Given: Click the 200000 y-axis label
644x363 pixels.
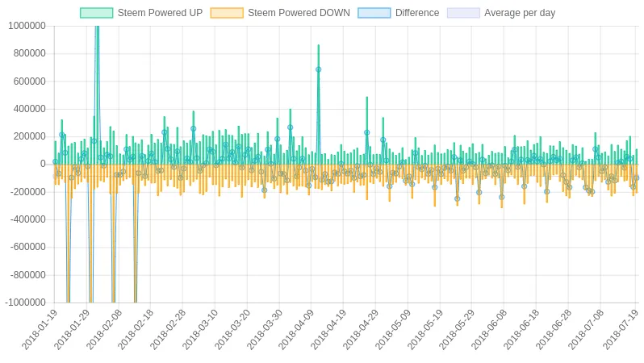Looking at the screenshot, I should tap(29, 136).
